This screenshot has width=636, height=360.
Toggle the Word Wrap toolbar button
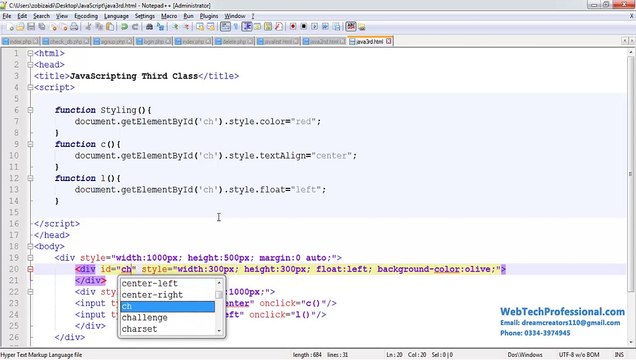point(225,27)
